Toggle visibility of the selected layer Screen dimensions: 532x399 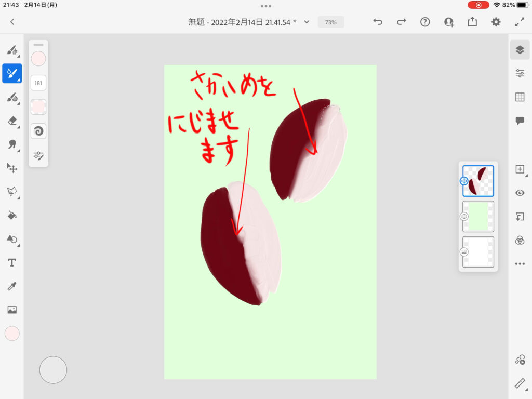[520, 193]
